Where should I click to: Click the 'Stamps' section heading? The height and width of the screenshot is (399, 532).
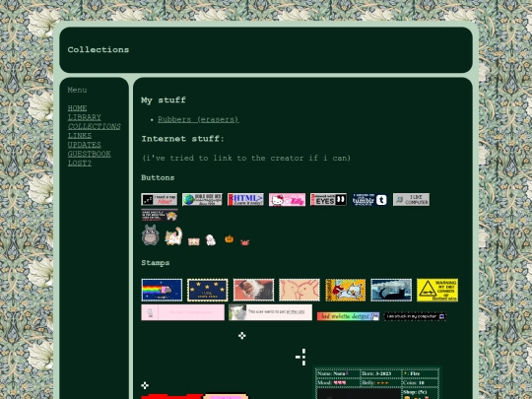pyautogui.click(x=156, y=263)
